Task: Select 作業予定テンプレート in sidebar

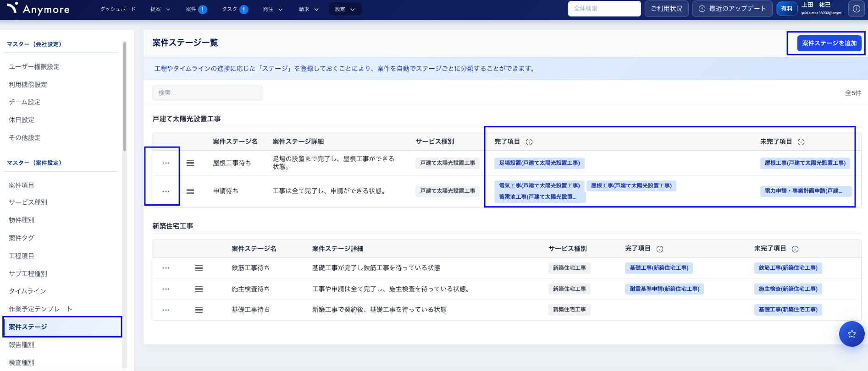Action: [x=40, y=309]
